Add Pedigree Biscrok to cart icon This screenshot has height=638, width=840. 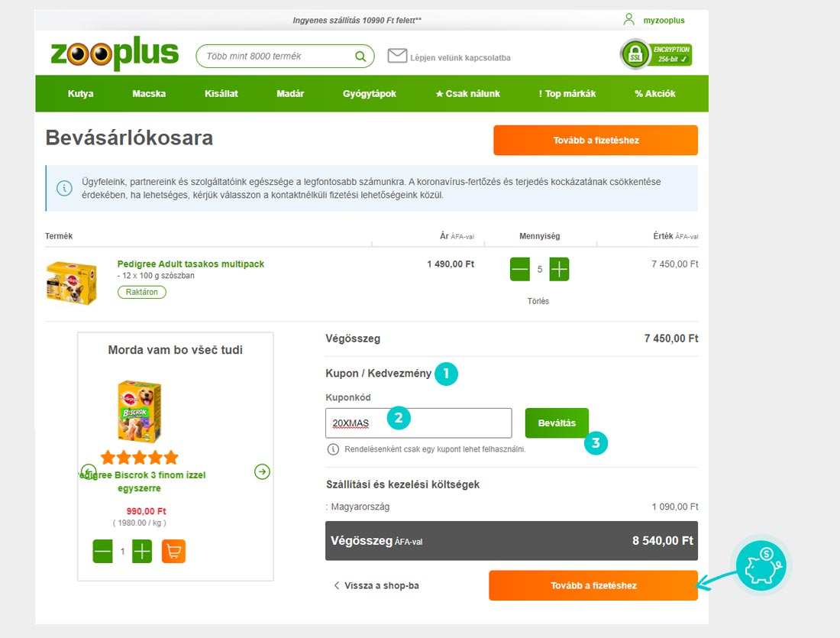173,551
